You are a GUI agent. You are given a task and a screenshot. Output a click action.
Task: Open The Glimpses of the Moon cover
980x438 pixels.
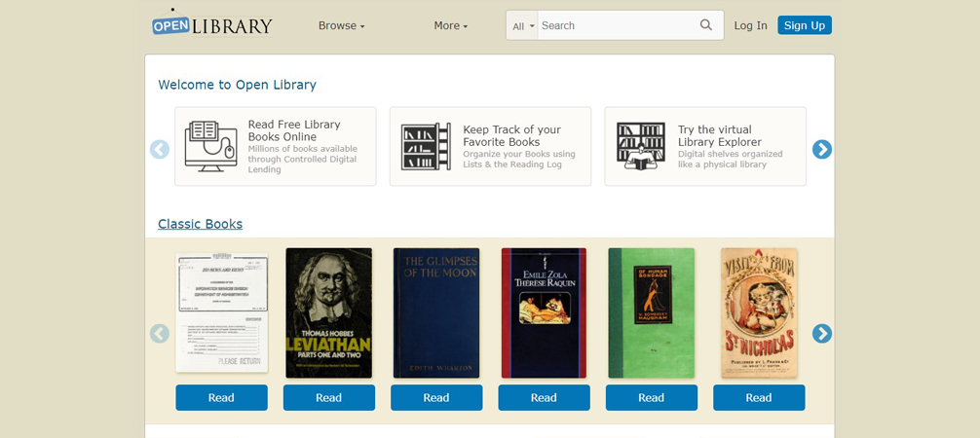pos(436,313)
